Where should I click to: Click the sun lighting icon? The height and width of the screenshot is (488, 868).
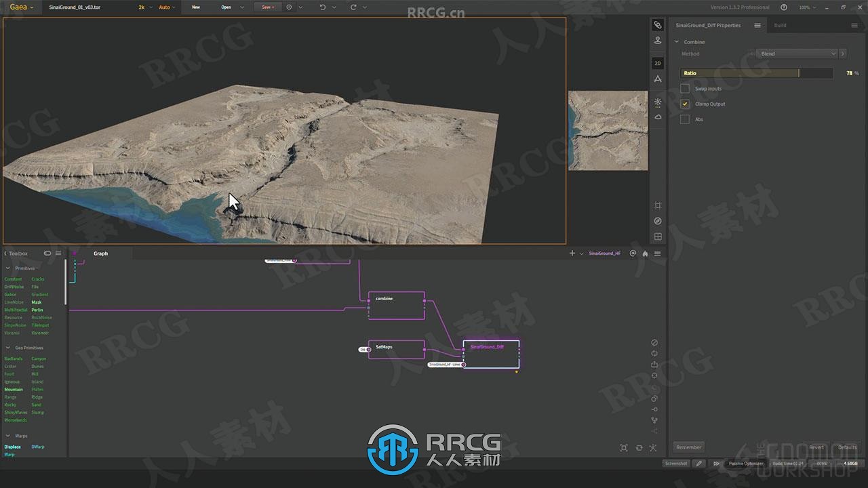pyautogui.click(x=658, y=102)
